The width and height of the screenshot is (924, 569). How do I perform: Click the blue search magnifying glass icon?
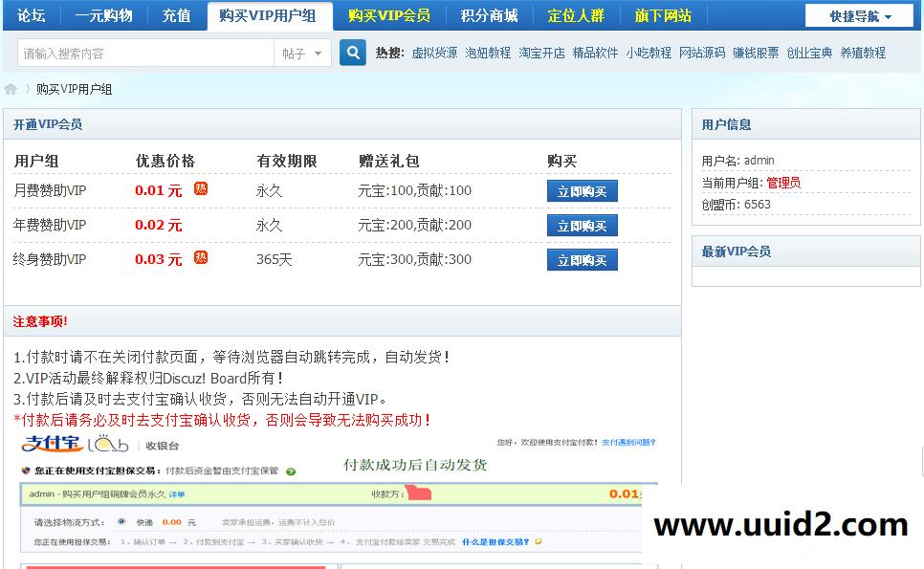pos(353,52)
